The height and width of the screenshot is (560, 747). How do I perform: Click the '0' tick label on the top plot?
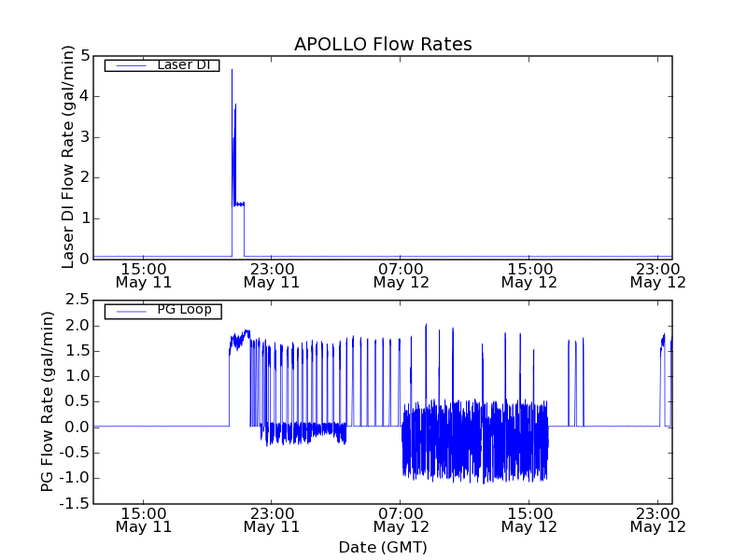(85, 259)
